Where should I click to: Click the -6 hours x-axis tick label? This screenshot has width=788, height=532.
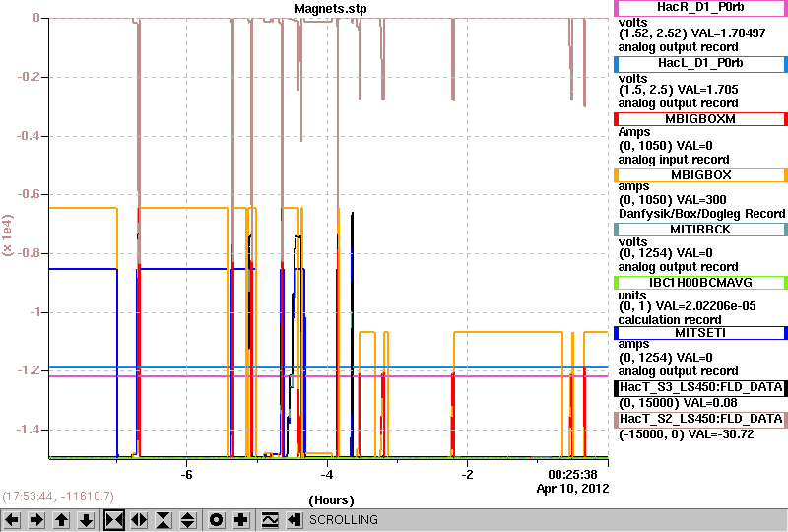click(186, 475)
